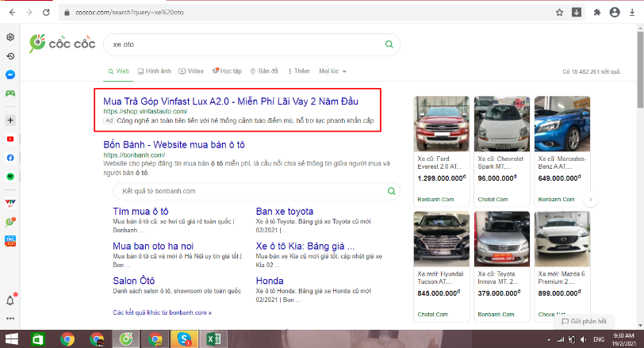Click the 'Gửi phản hồi' feedback button

click(x=584, y=321)
